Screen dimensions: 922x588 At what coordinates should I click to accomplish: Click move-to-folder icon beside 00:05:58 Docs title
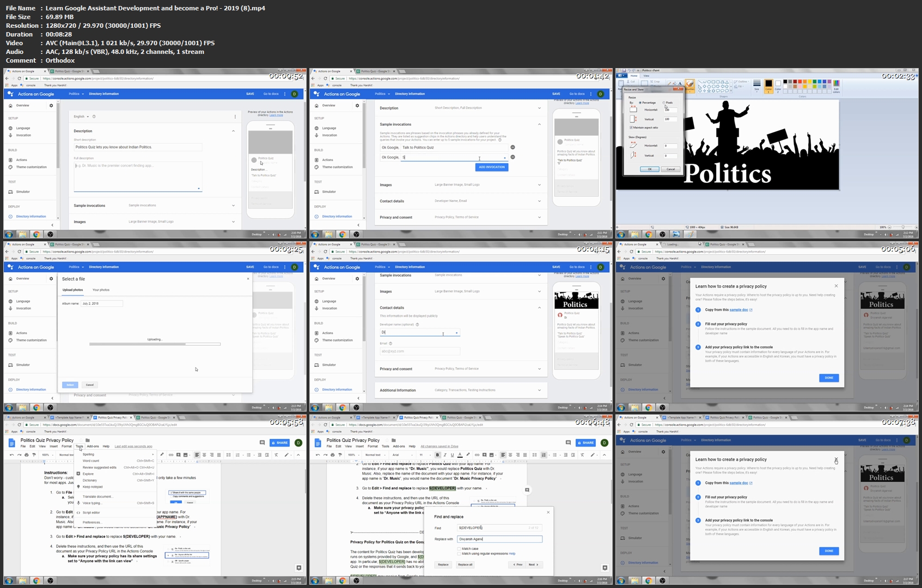pos(87,440)
